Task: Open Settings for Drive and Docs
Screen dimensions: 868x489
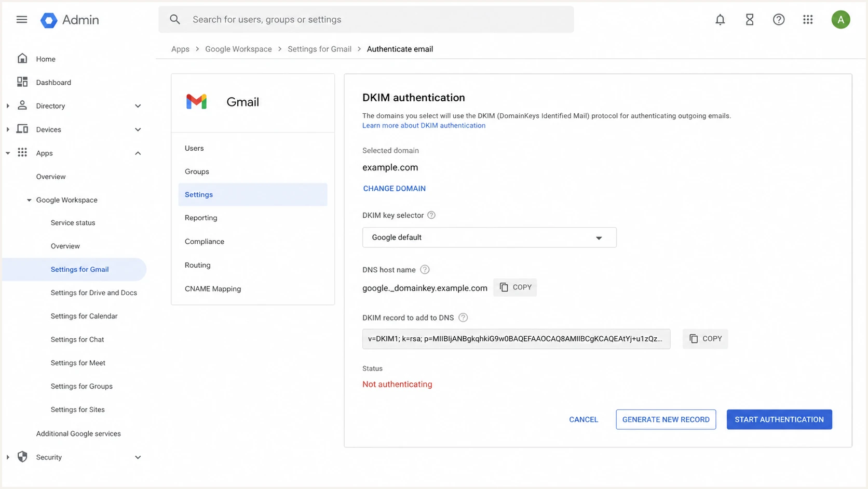Action: (94, 293)
